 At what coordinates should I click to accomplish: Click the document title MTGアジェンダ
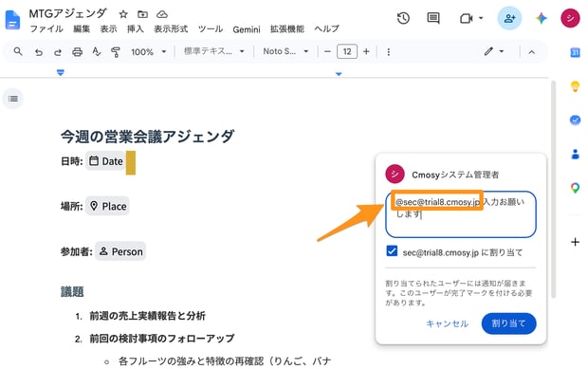click(x=68, y=14)
